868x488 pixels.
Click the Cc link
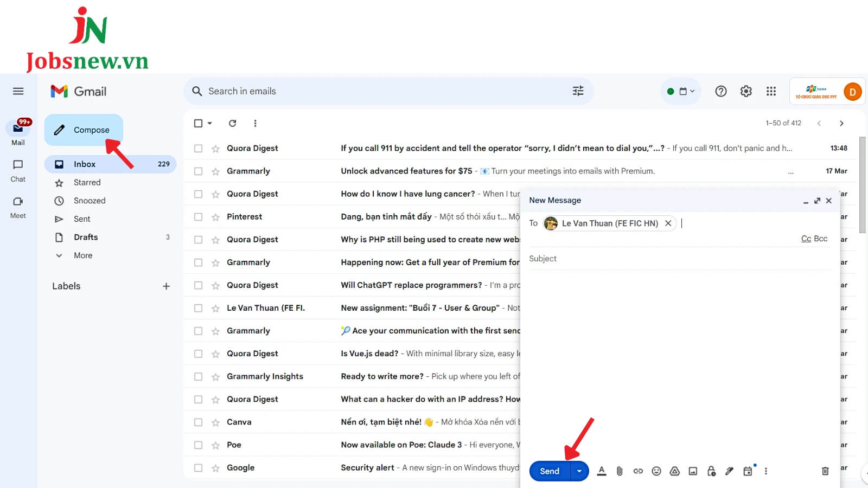806,239
